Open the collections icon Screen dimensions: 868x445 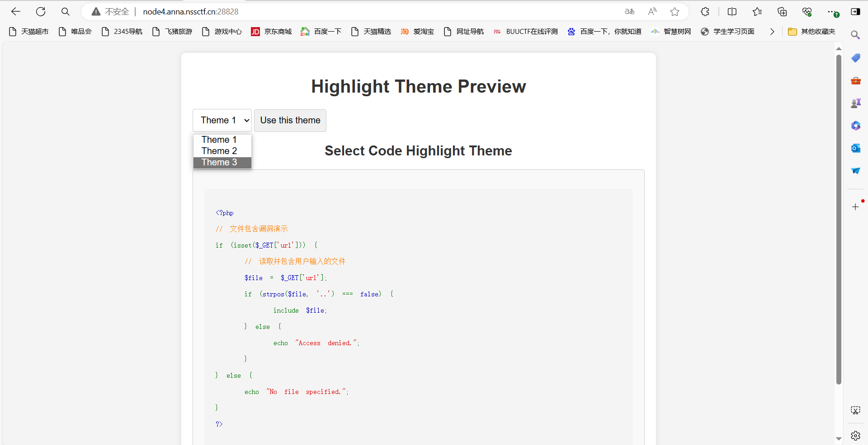(782, 12)
